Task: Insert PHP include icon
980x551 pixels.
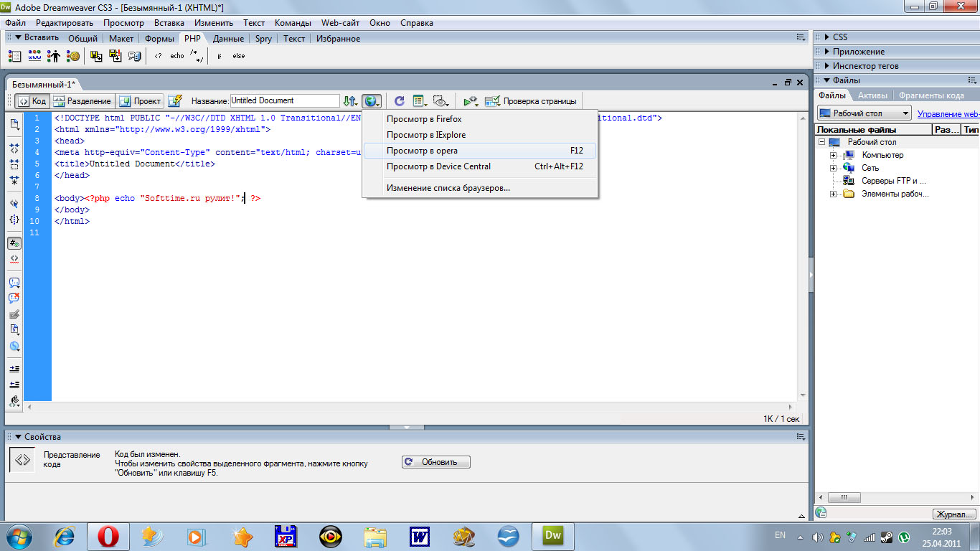Action: coord(96,55)
